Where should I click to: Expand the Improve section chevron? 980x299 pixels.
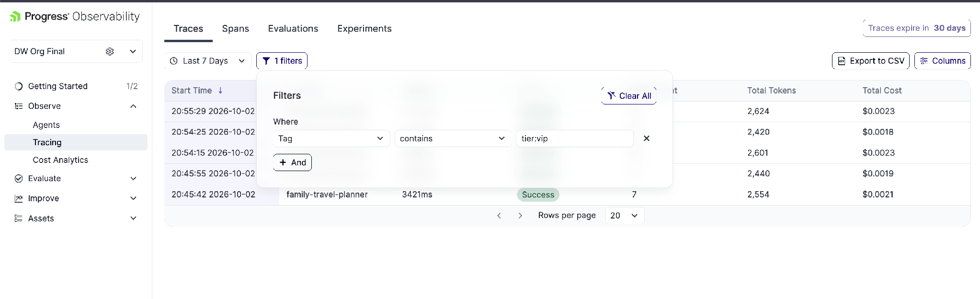[x=134, y=198]
